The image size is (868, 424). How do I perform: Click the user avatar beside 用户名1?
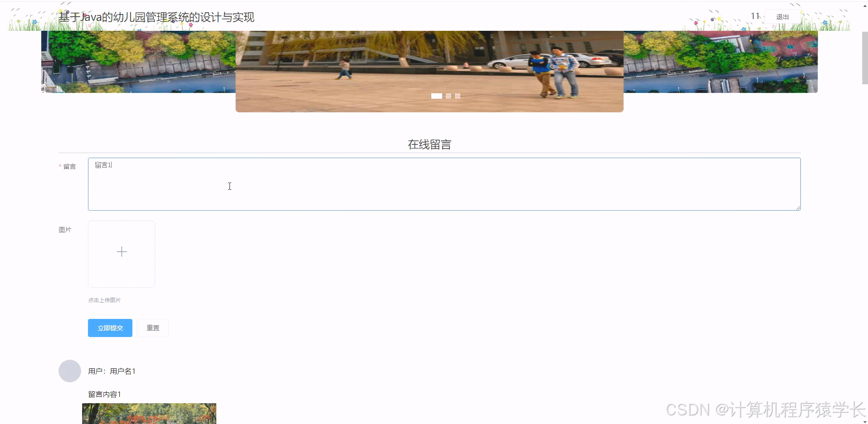pos(69,371)
